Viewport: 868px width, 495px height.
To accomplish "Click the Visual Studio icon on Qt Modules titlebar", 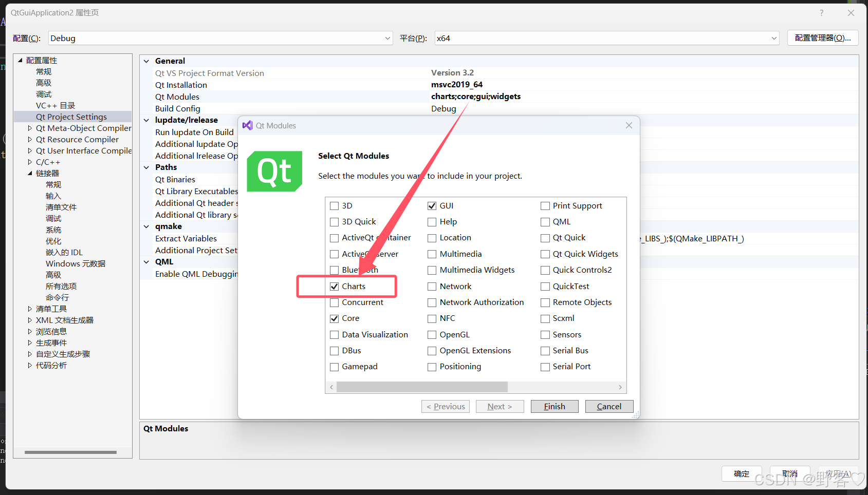I will point(248,125).
